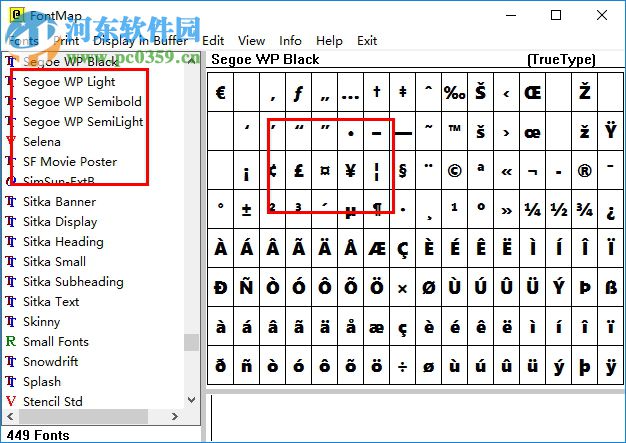Pick the × multiplication sign character cell
626x443 pixels.
pyautogui.click(x=402, y=287)
